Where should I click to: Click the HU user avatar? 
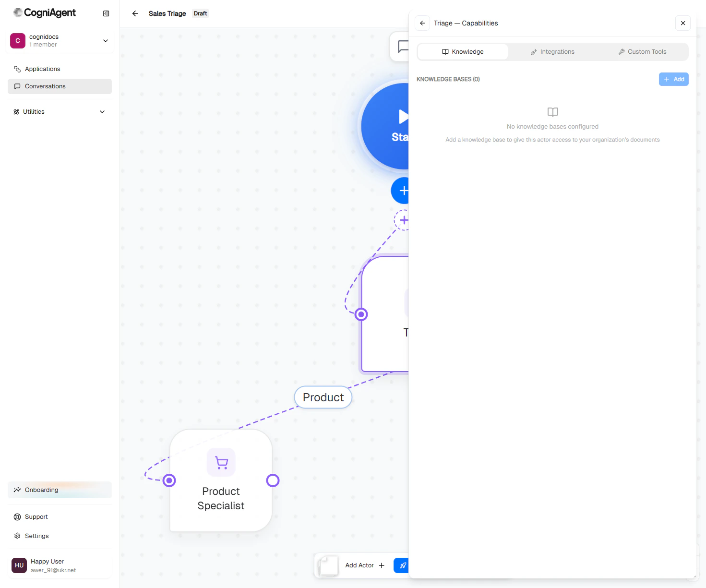tap(19, 565)
